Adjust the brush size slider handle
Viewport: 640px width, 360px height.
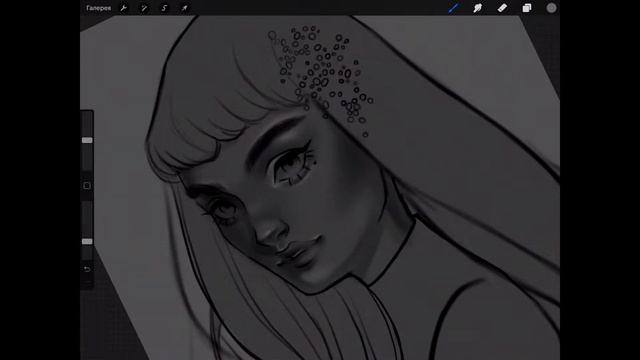pyautogui.click(x=87, y=140)
